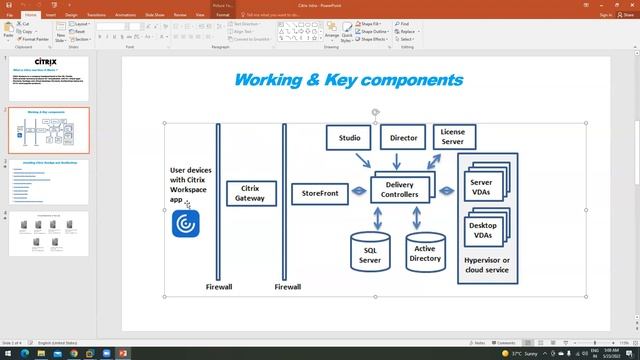Open the Picture Tools Format tab
Viewport: 640px width, 360px height.
coord(222,15)
